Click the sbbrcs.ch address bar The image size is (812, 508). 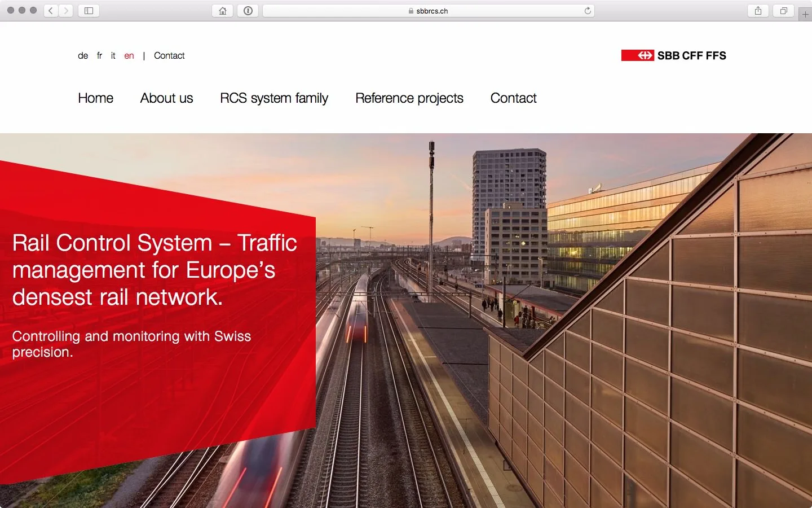tap(428, 11)
